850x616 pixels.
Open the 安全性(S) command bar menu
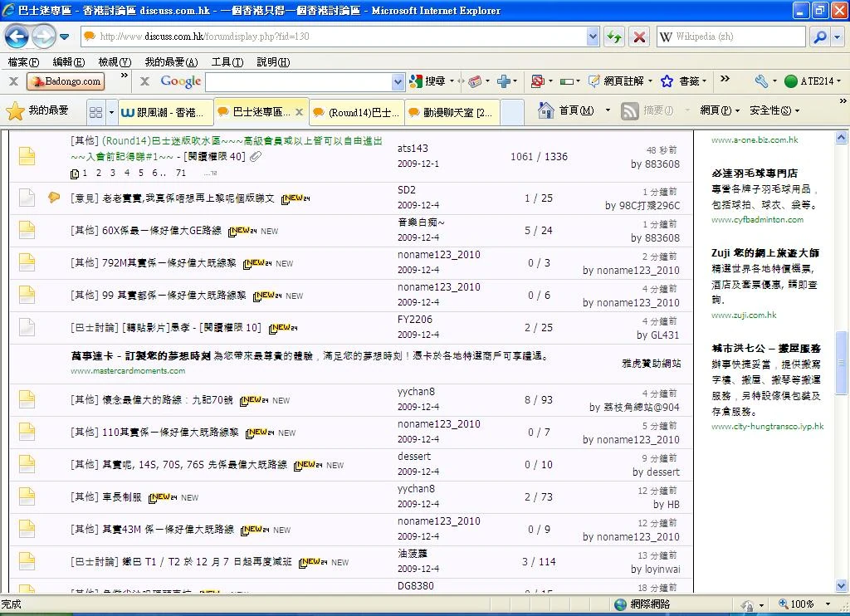pos(774,110)
